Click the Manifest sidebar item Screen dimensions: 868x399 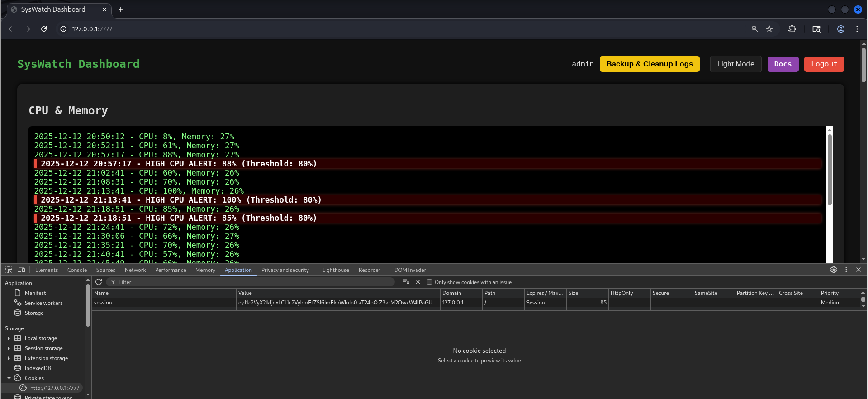pos(35,293)
